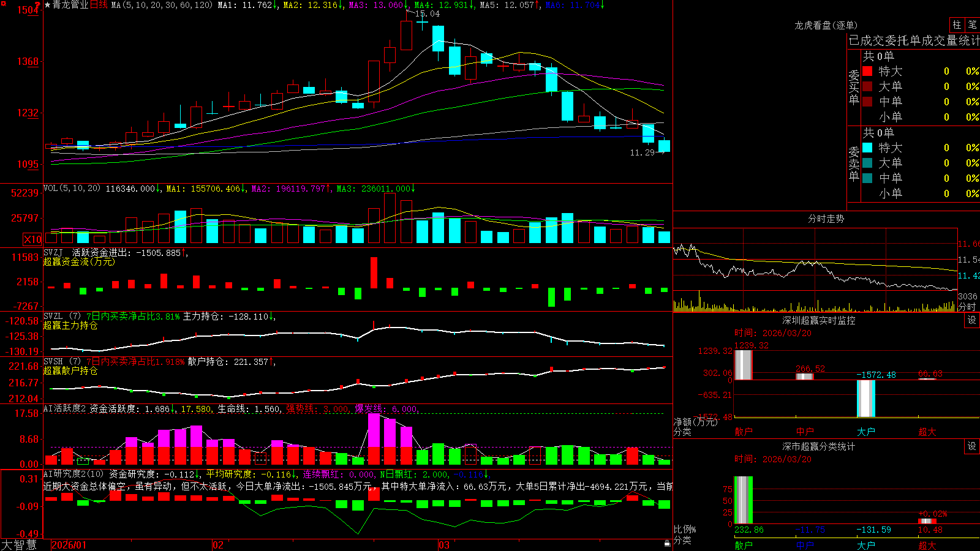Open settings 设 for 深圳超赢实时监控
This screenshot has width=980, height=551.
tap(972, 320)
